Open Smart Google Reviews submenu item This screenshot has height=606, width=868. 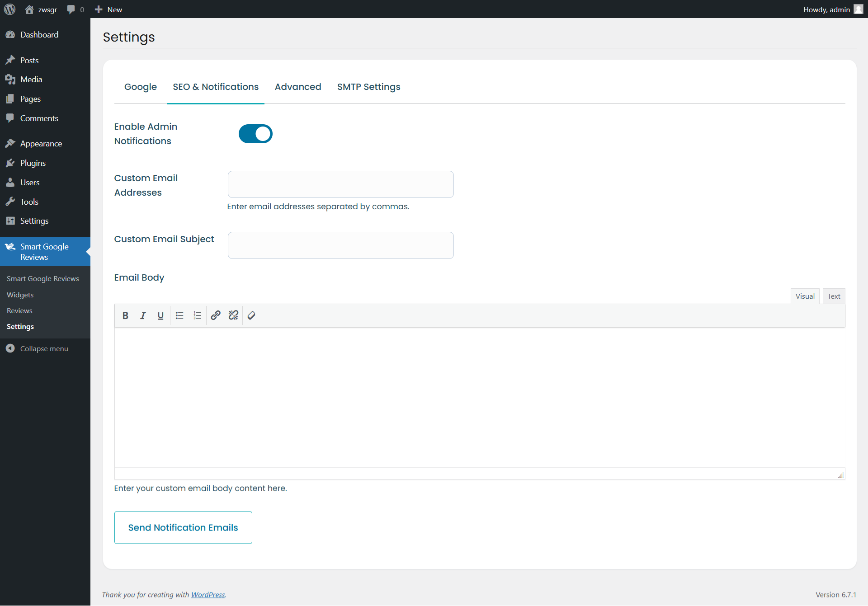(43, 279)
